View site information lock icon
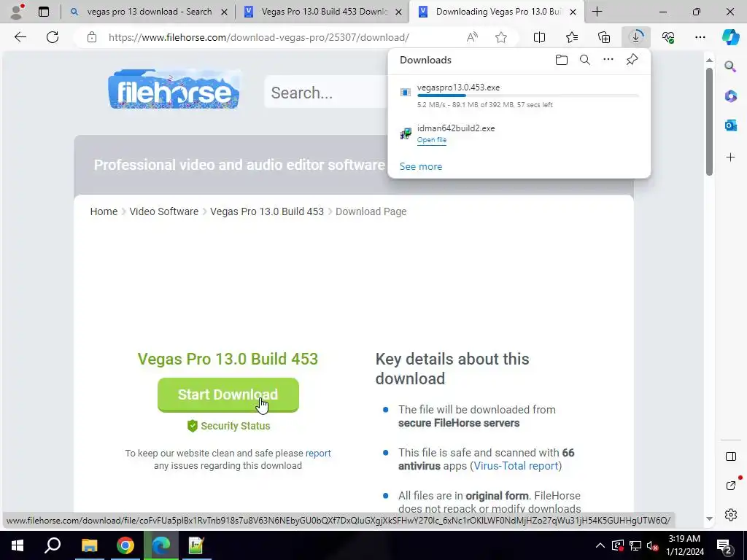Image resolution: width=747 pixels, height=560 pixels. (x=92, y=37)
